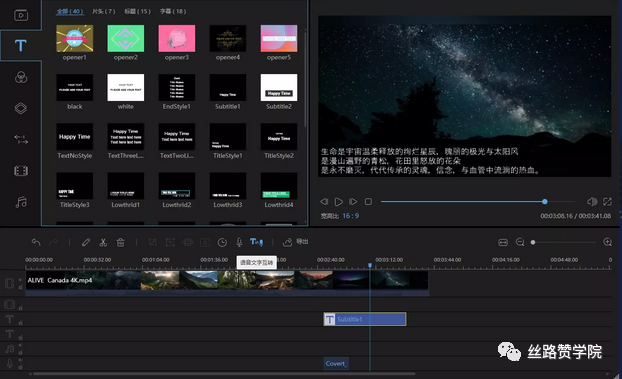Click the timeline horizontal scrollbar

tap(224, 373)
